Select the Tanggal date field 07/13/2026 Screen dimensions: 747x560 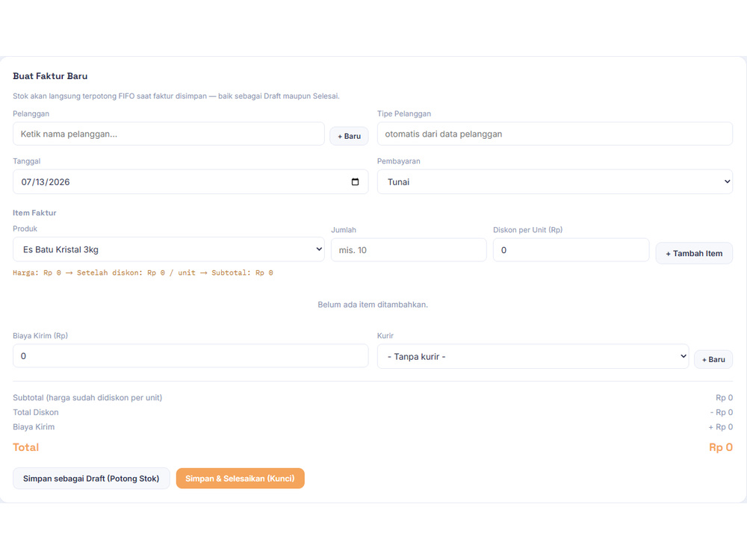(190, 182)
